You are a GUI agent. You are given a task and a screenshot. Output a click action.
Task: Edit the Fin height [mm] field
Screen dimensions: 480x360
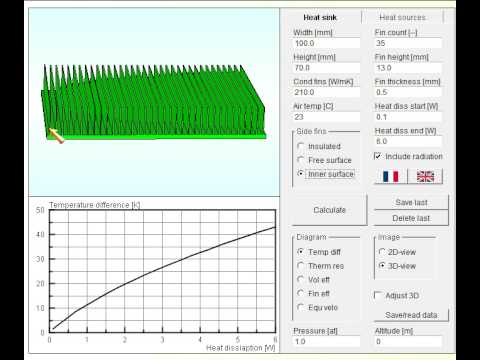(x=408, y=68)
